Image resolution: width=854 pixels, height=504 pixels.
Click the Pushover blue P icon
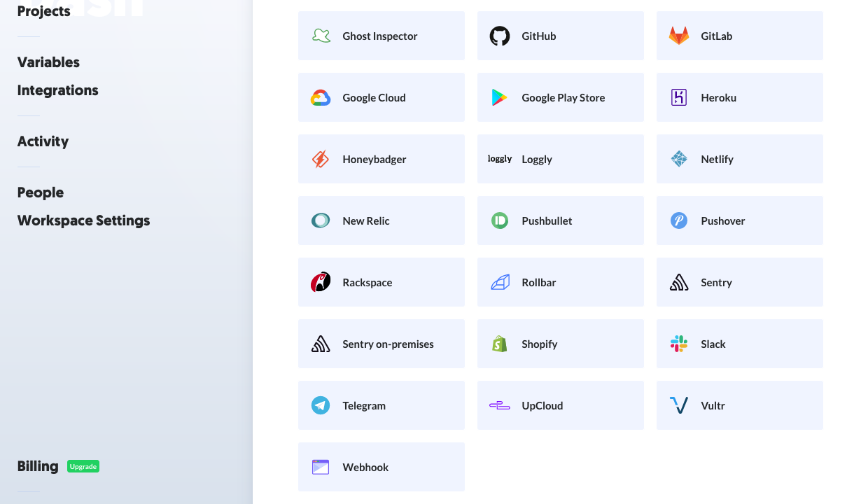(679, 220)
